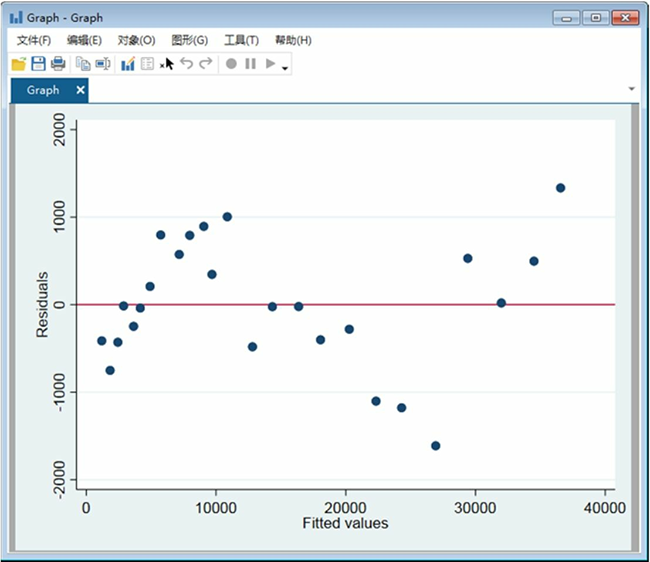Open the 工具(T) menu
650x562 pixels.
[x=241, y=40]
